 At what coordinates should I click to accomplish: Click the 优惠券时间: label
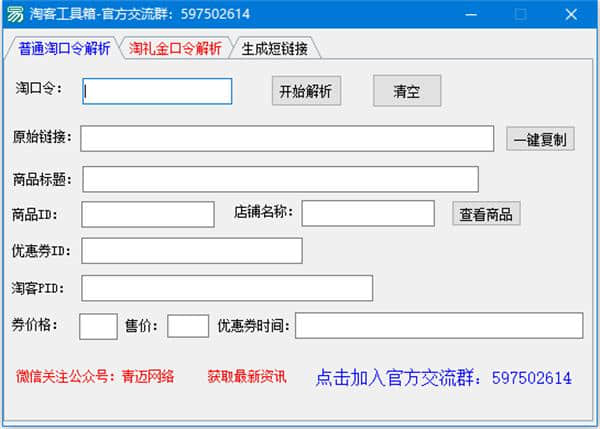tap(253, 326)
